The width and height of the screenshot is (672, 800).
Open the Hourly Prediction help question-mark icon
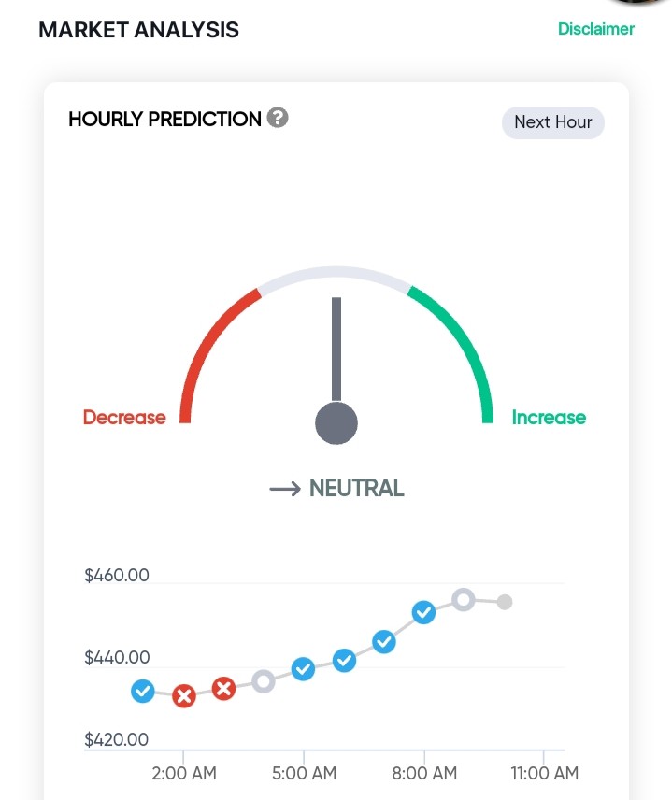(x=278, y=118)
